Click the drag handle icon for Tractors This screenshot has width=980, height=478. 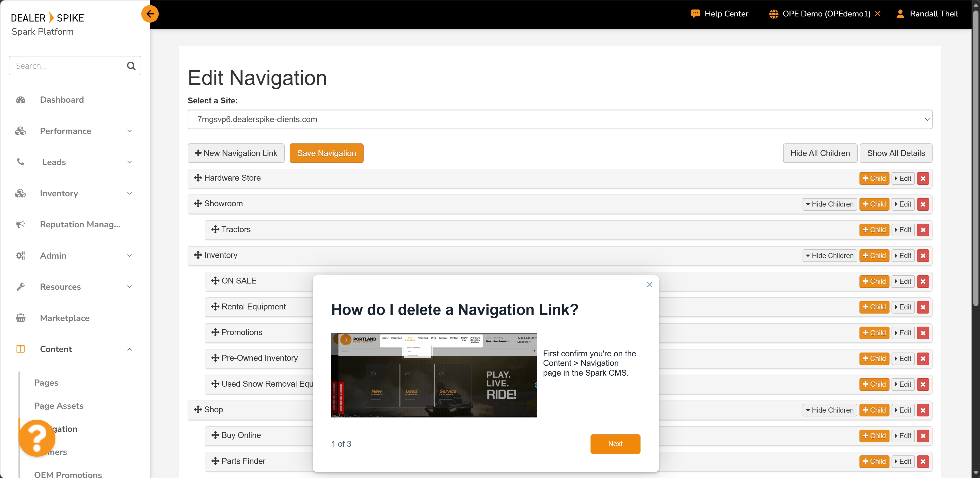click(215, 229)
